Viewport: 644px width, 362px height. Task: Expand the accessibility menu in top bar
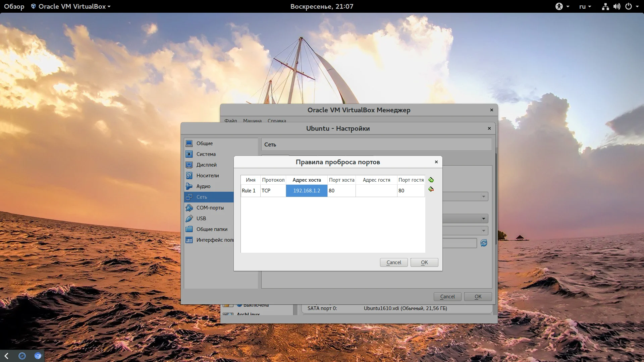coord(562,6)
